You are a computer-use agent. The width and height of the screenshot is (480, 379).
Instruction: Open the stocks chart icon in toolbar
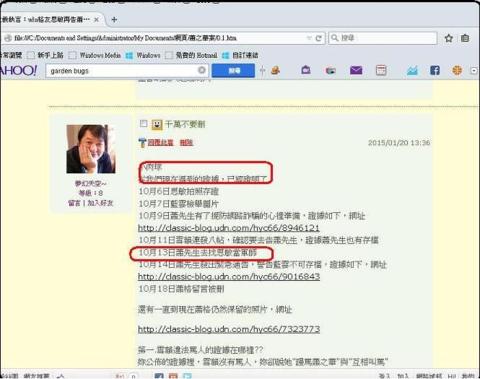pos(412,70)
